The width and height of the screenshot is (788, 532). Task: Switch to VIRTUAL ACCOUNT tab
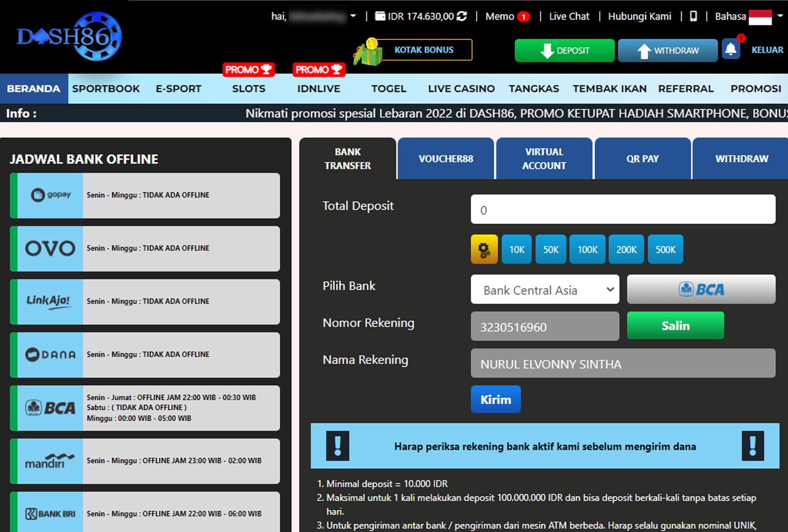[x=544, y=159]
